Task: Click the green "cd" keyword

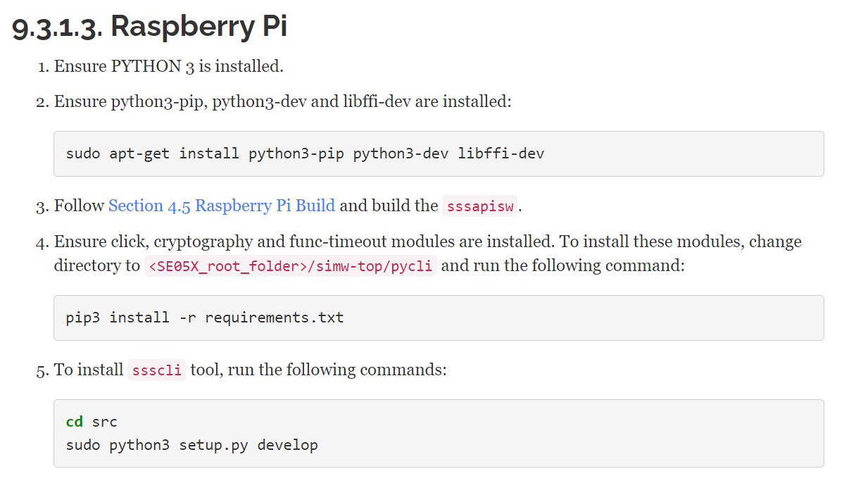Action: (x=75, y=422)
